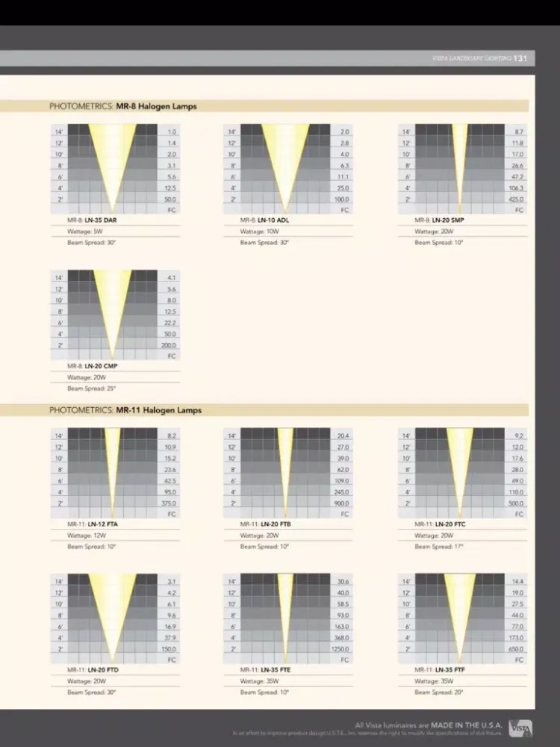This screenshot has height=747, width=560.
Task: Select the 'MR-11: LN-20 FTB' label
Action: (x=266, y=524)
